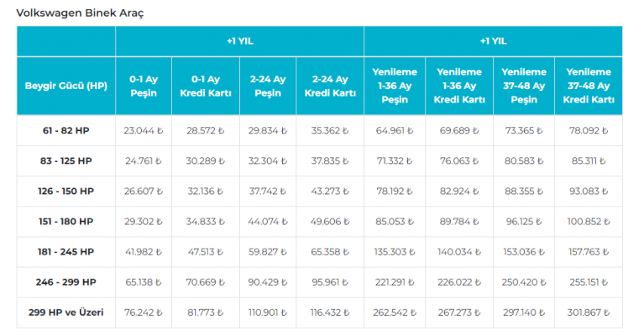Image resolution: width=644 pixels, height=336 pixels.
Task: Select the '0-1 Ay Kredi Kartı' column header
Action: [x=206, y=86]
